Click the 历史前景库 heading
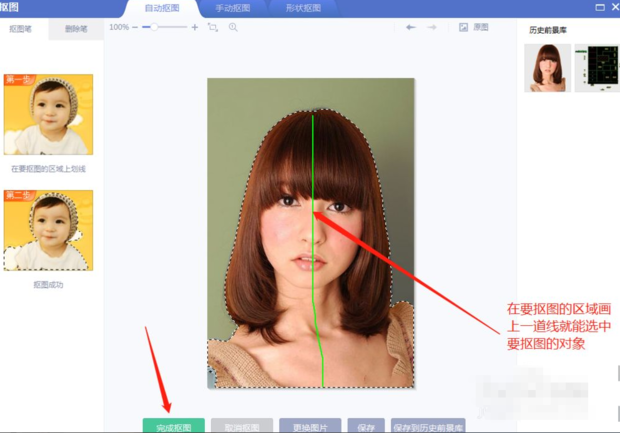This screenshot has height=433, width=620. click(x=548, y=30)
